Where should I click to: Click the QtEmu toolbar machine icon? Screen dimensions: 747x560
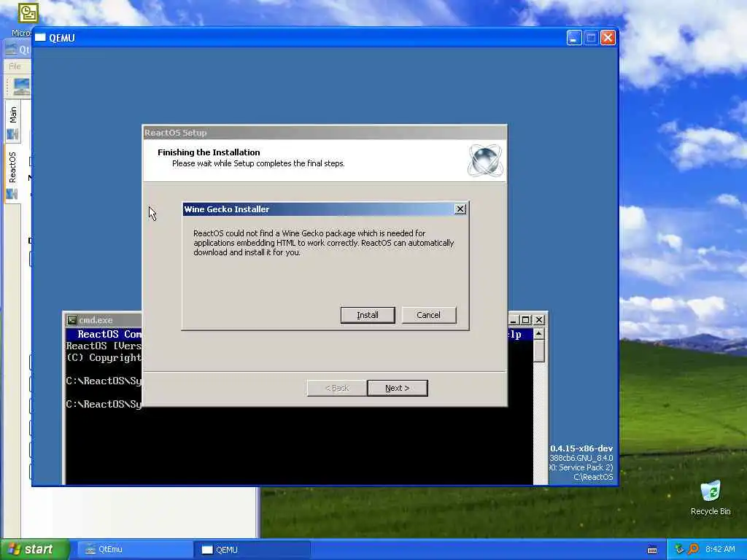pyautogui.click(x=21, y=87)
